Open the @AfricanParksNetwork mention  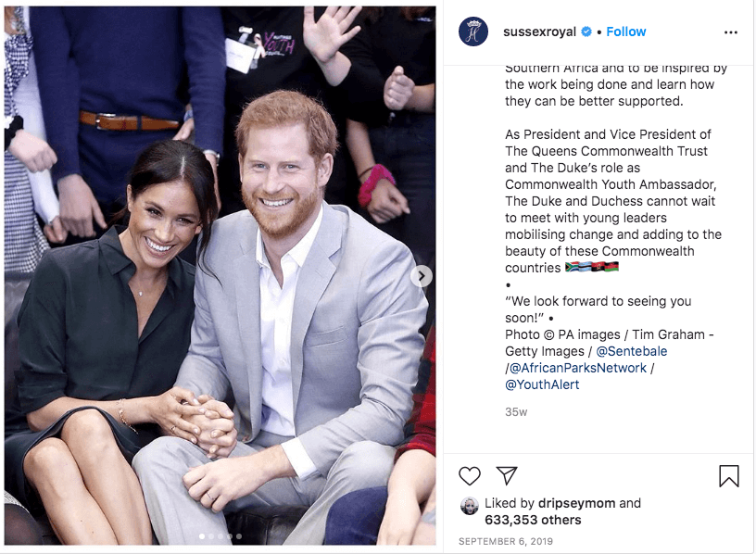tap(577, 368)
